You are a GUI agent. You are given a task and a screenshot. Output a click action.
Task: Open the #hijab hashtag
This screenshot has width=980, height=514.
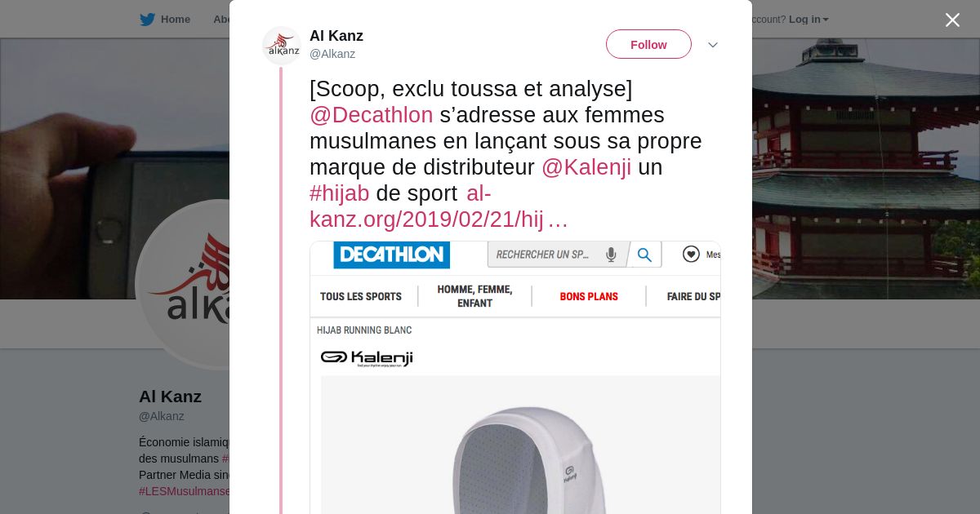340,193
